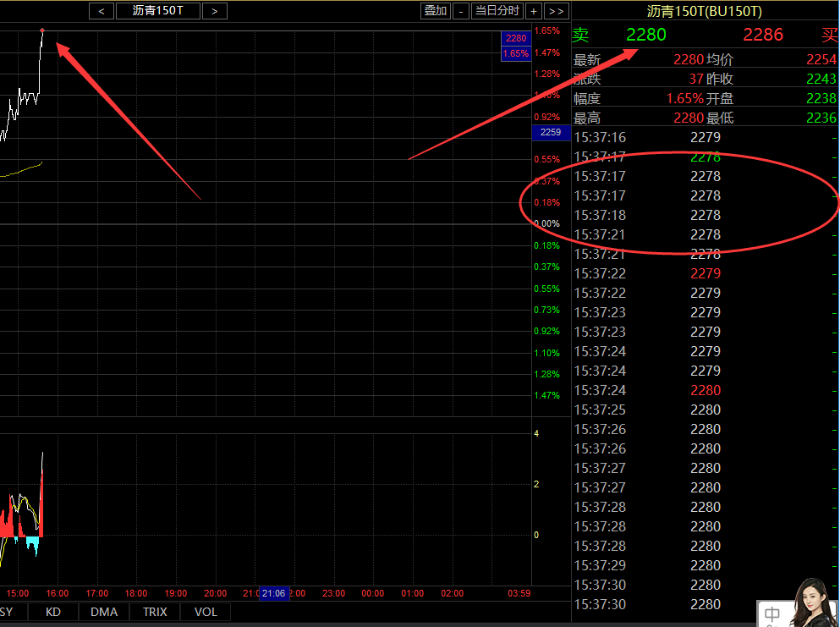This screenshot has height=627, width=840.
Task: Click the next contract right arrow button
Action: 215,11
